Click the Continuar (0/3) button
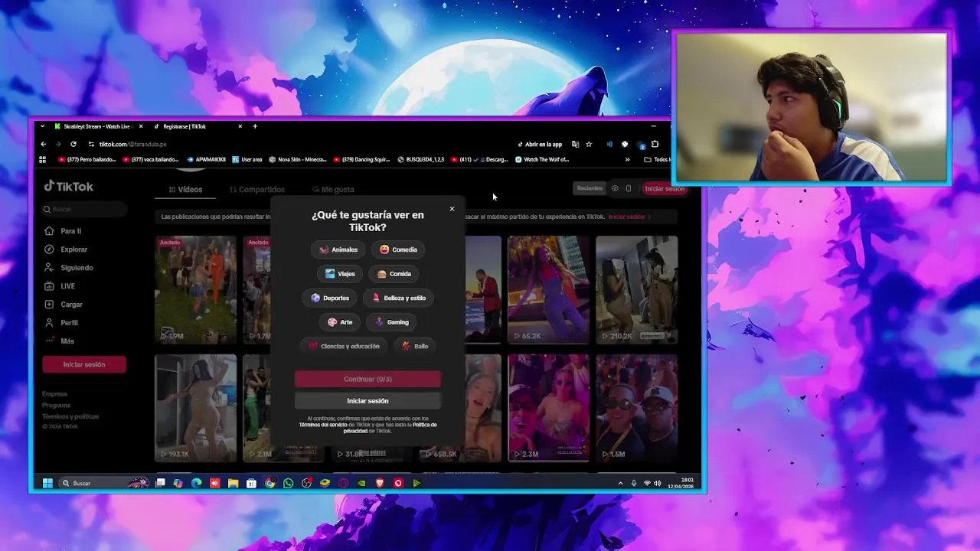Screen dimensions: 980x551 (x=367, y=379)
